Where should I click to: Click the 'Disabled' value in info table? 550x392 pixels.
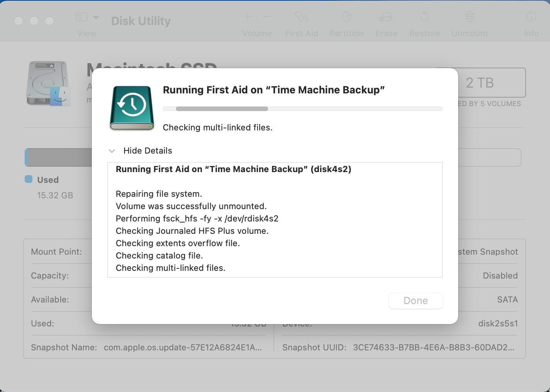point(500,276)
